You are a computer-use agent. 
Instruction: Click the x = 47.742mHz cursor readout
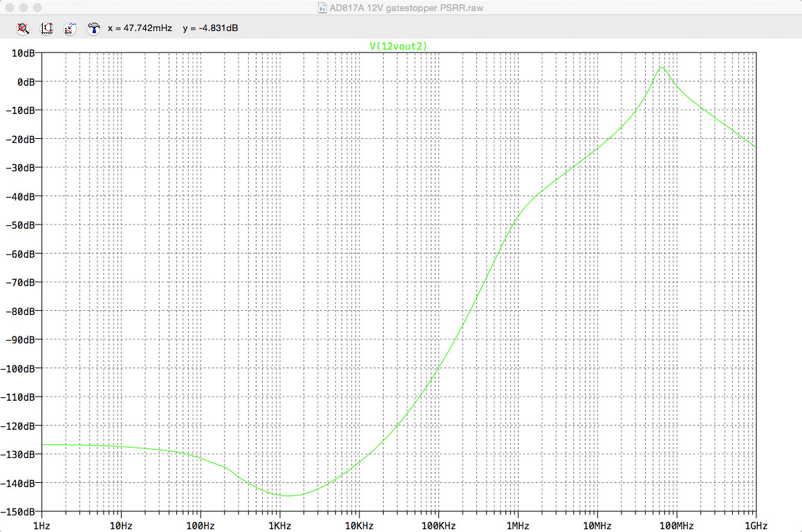[x=140, y=28]
